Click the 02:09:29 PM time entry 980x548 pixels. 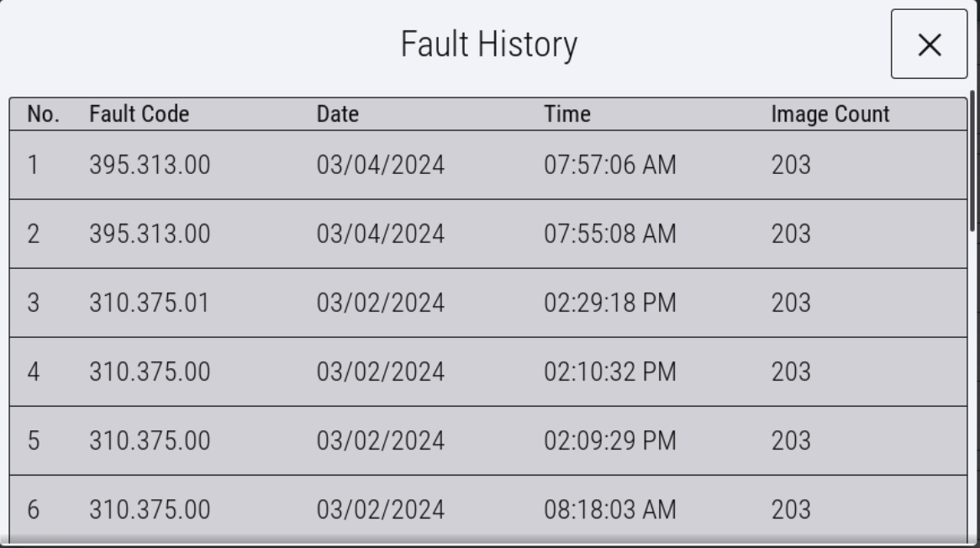coord(610,441)
